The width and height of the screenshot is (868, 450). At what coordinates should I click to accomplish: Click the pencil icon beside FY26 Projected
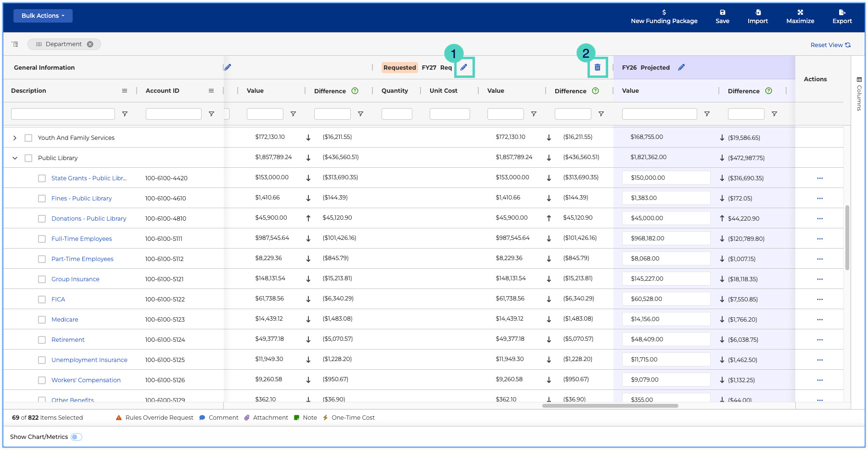coord(681,67)
